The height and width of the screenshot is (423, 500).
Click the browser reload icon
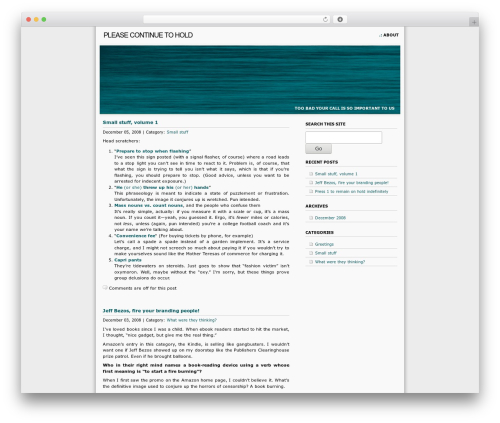[325, 19]
